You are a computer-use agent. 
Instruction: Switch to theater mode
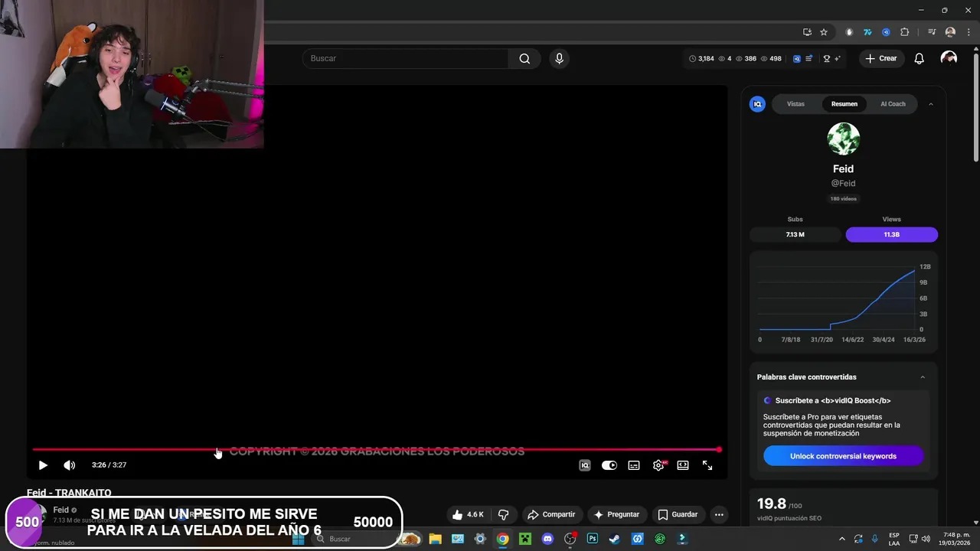pos(683,465)
